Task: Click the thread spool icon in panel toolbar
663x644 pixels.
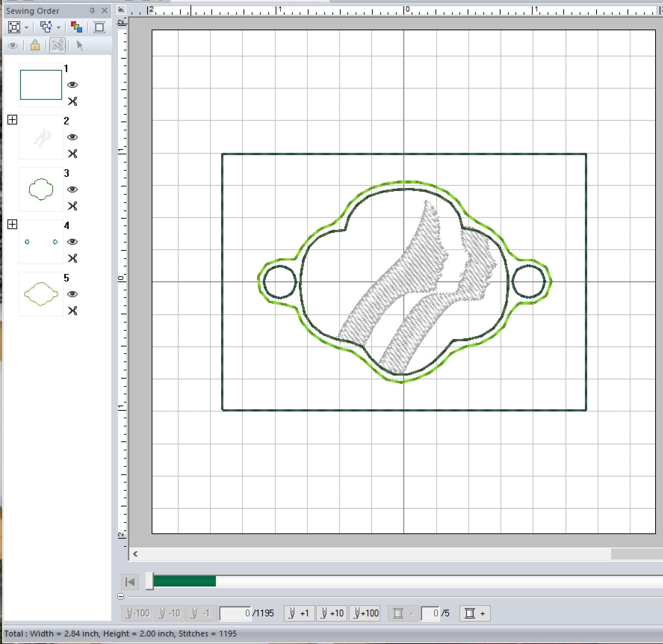Action: click(x=99, y=27)
